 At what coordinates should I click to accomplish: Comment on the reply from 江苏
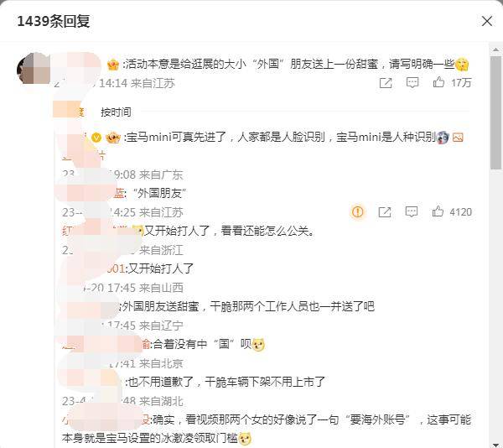412,211
